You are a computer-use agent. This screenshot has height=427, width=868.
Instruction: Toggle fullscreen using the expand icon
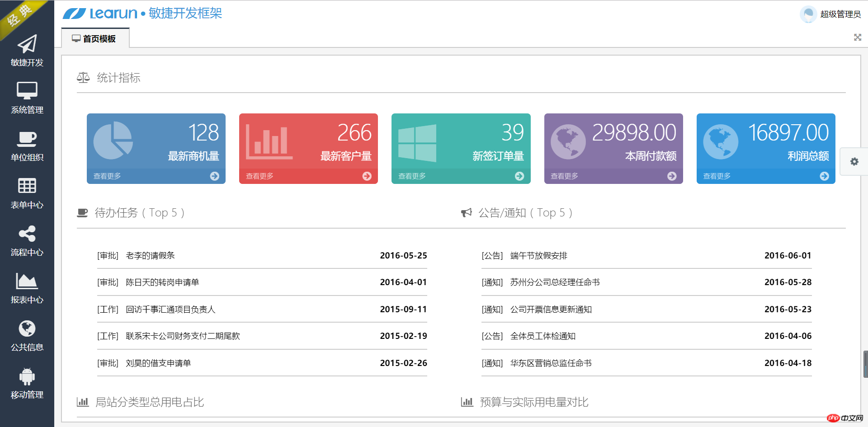click(x=857, y=38)
